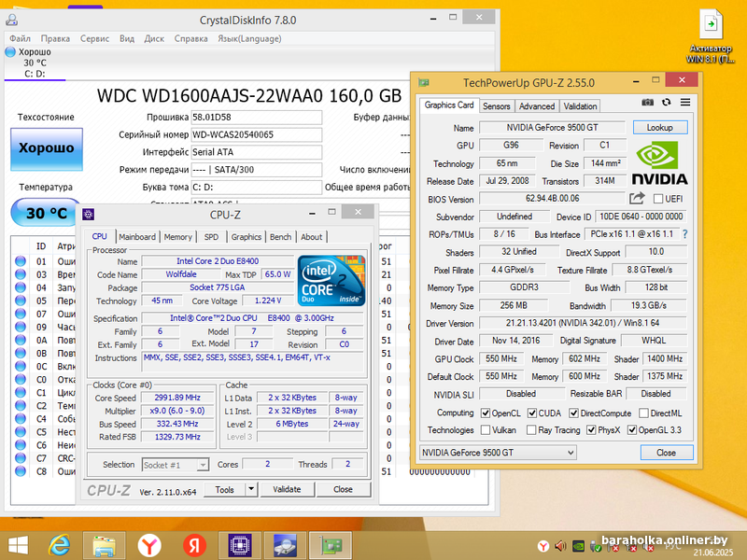Open Файл menu in CrystalDiskInfo

(20, 38)
